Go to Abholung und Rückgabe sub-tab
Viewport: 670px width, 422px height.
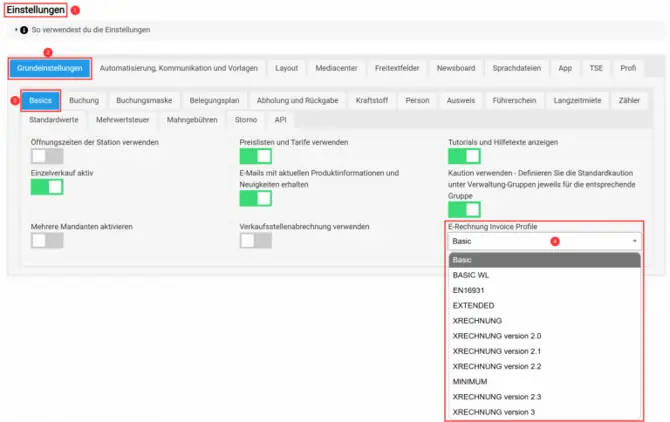click(297, 101)
